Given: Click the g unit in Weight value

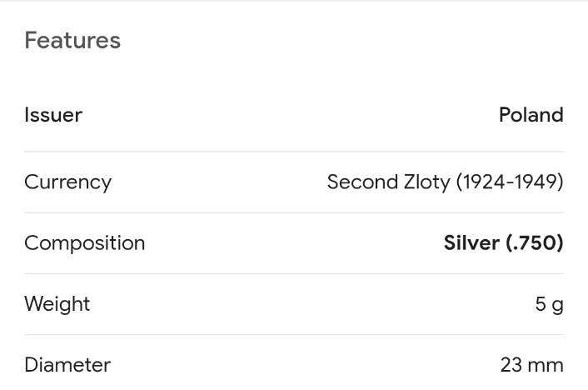Looking at the screenshot, I should click(558, 307).
